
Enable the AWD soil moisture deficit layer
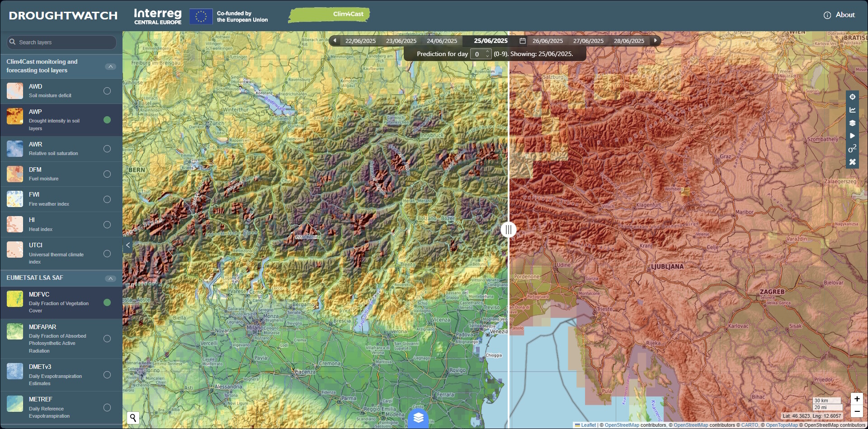(107, 91)
